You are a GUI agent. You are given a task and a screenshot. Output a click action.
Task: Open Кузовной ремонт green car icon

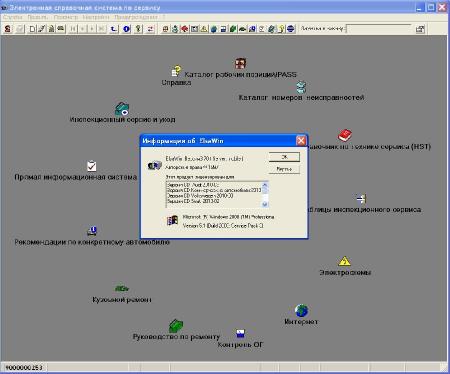pos(122,288)
